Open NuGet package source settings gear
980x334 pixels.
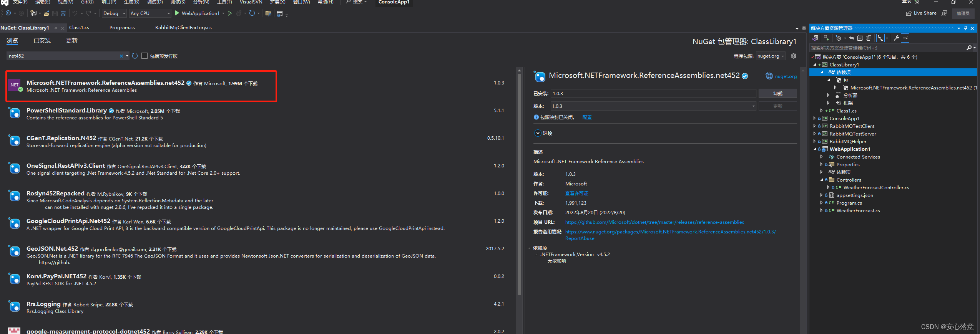pos(794,56)
